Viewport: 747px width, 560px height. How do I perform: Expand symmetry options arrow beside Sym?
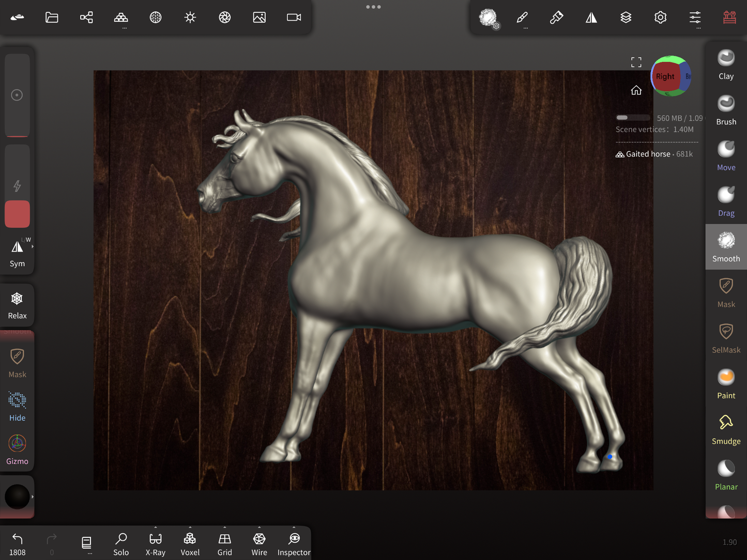[33, 247]
